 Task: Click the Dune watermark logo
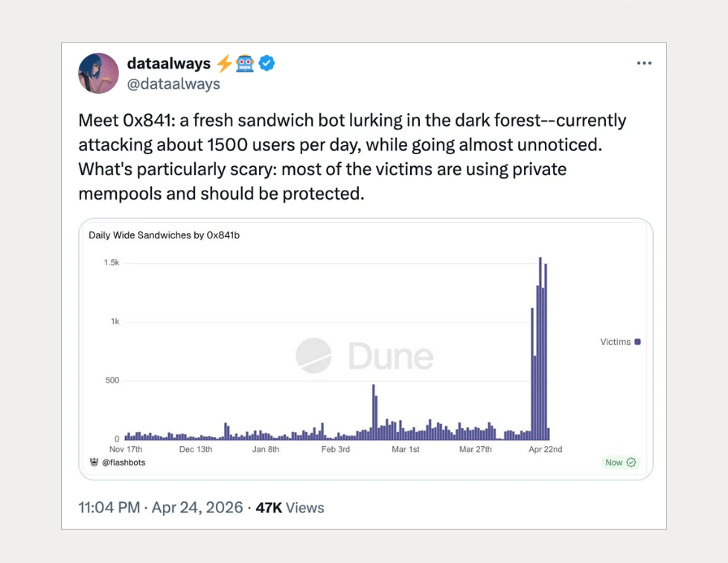[365, 356]
